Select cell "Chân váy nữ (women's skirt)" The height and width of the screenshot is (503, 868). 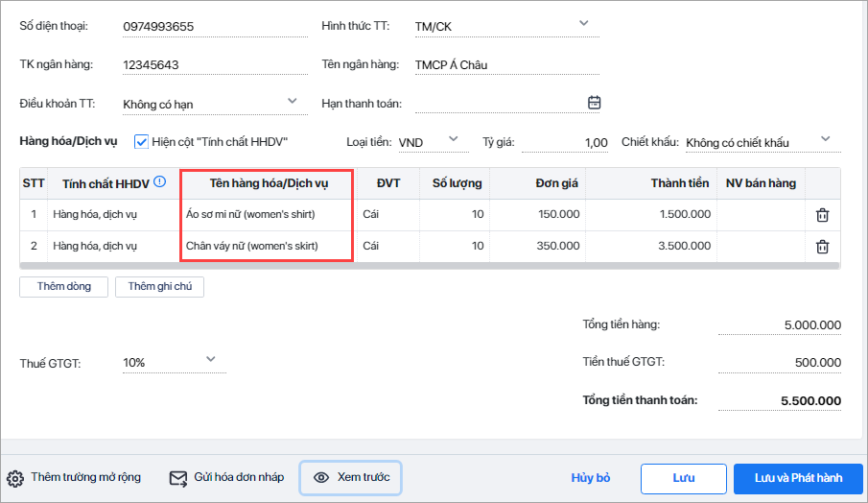tap(268, 246)
